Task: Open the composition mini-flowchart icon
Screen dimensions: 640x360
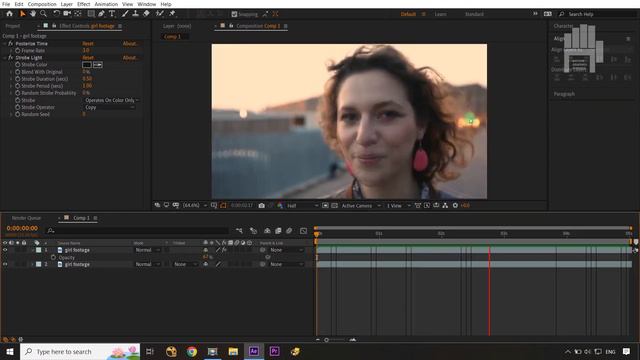Action: click(x=239, y=231)
